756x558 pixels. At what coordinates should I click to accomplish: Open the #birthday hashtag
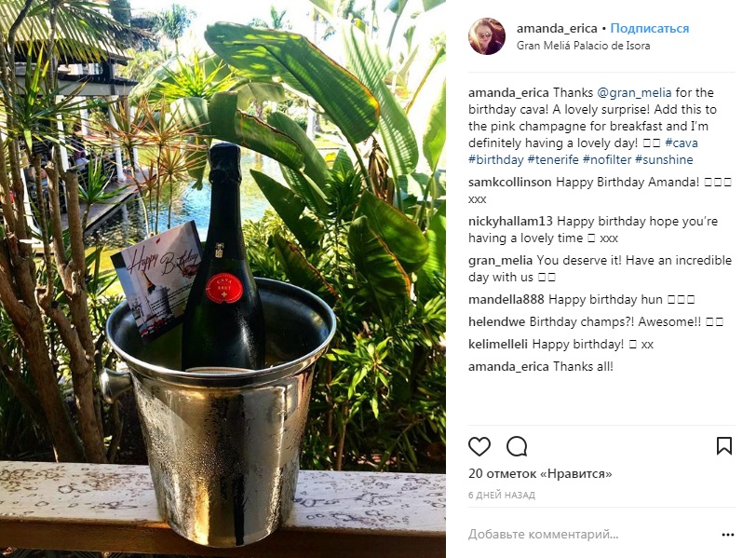click(496, 159)
